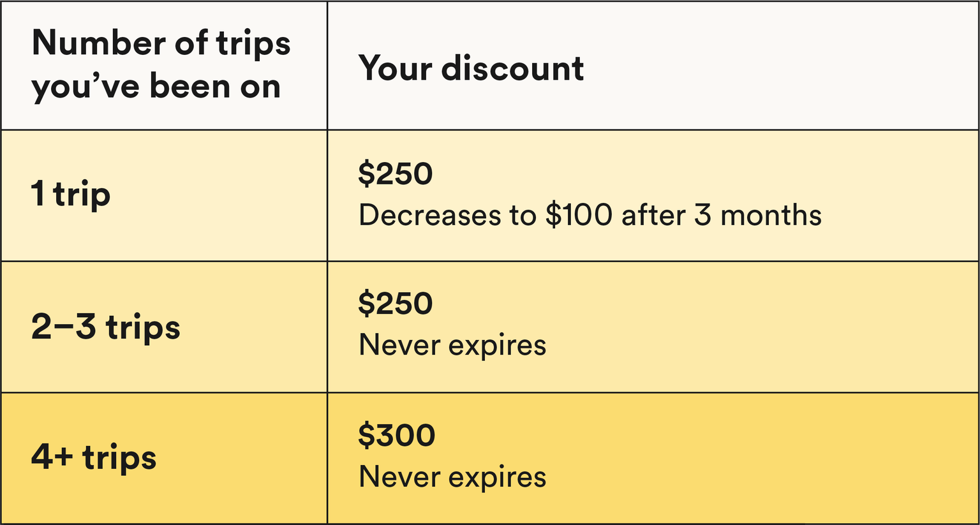Click the word "discount" in the header

[512, 68]
